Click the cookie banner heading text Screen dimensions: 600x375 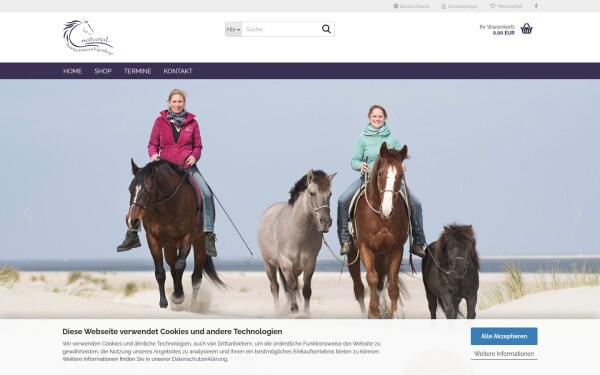(x=172, y=331)
